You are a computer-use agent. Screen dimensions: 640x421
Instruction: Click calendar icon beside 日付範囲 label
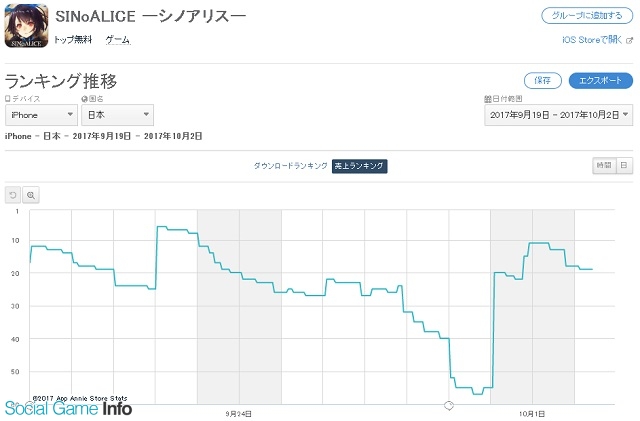pos(487,99)
